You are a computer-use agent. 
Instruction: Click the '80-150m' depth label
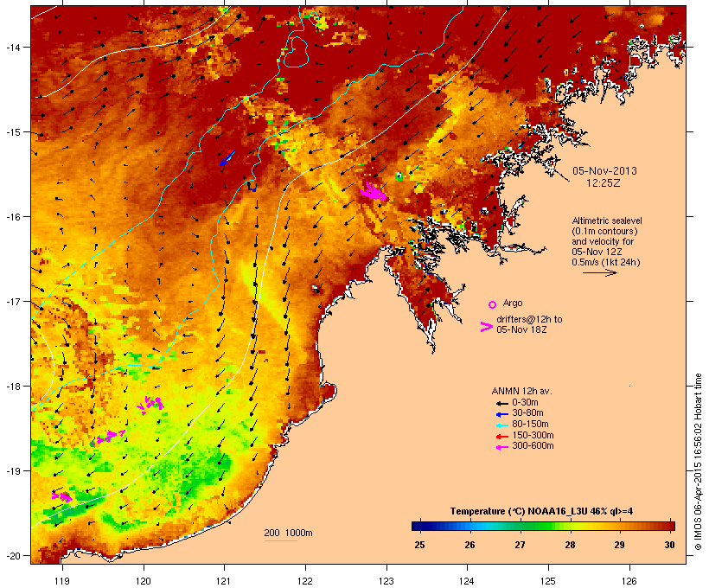(530, 425)
